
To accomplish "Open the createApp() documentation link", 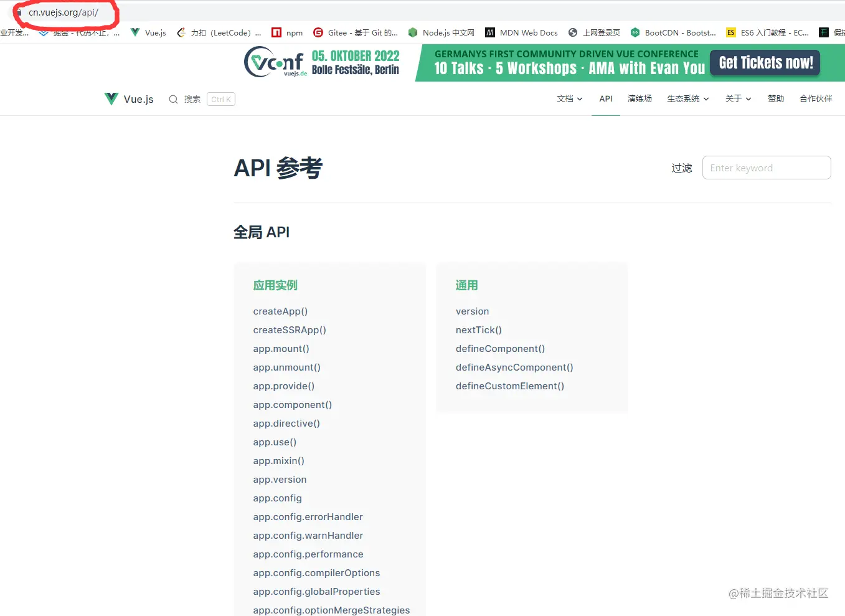I will 280,311.
